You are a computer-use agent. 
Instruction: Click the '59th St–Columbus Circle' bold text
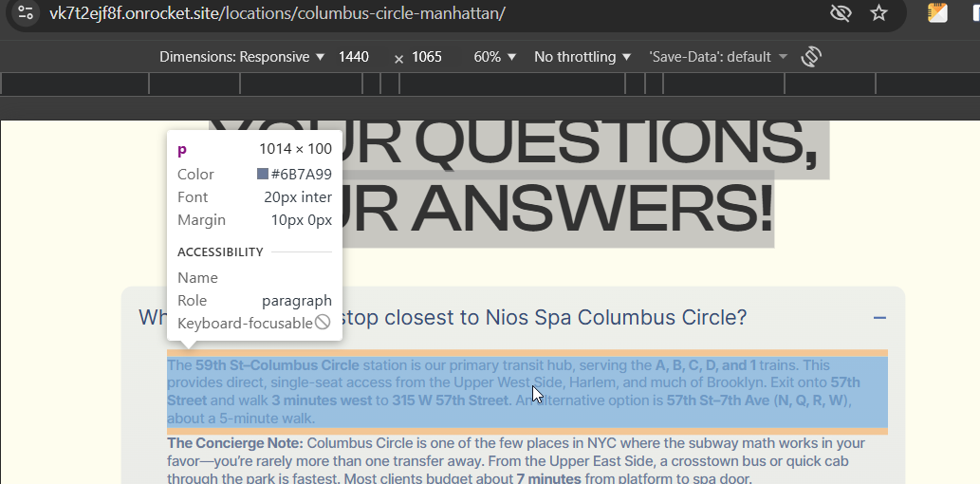(x=278, y=365)
